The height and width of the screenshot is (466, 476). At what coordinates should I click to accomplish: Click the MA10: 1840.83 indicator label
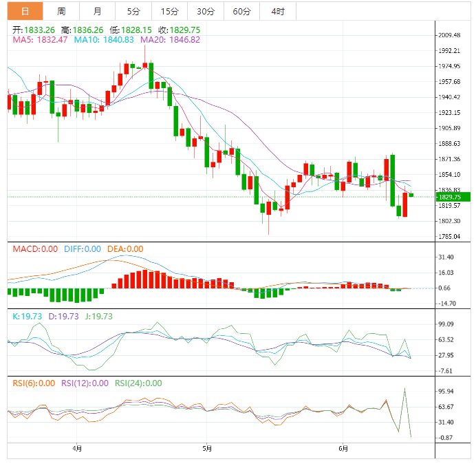[x=104, y=40]
